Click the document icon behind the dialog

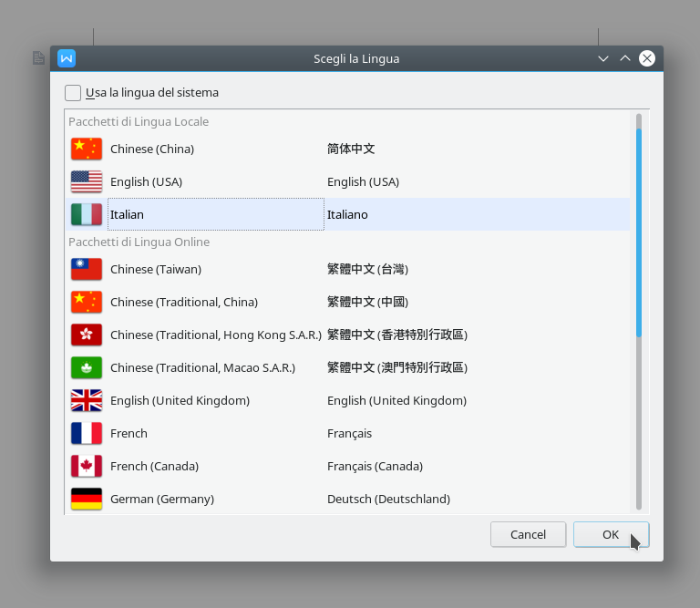click(x=39, y=57)
